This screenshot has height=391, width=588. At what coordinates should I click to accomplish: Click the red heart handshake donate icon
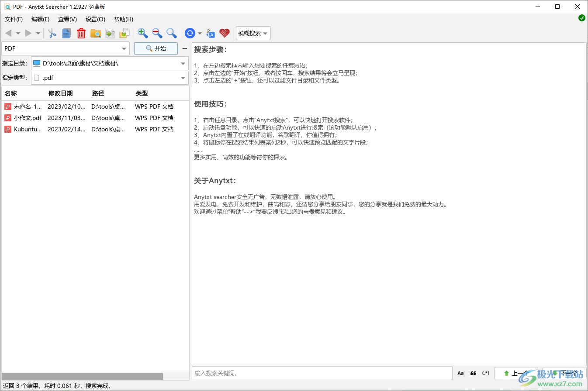[225, 33]
